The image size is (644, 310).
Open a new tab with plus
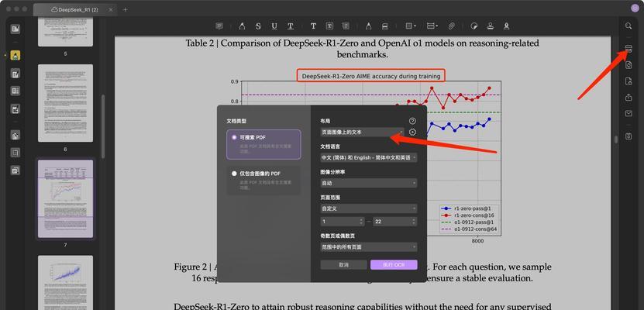tap(126, 9)
